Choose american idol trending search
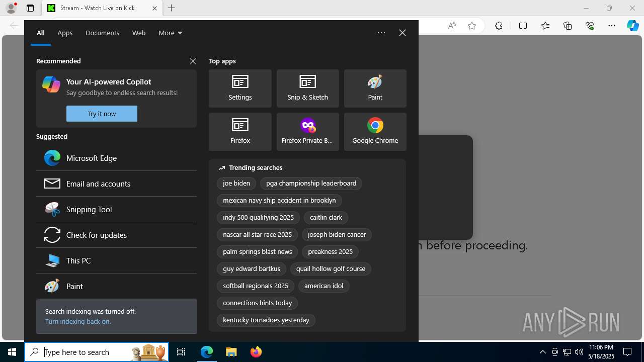Screen dimensions: 644x362 324,286
